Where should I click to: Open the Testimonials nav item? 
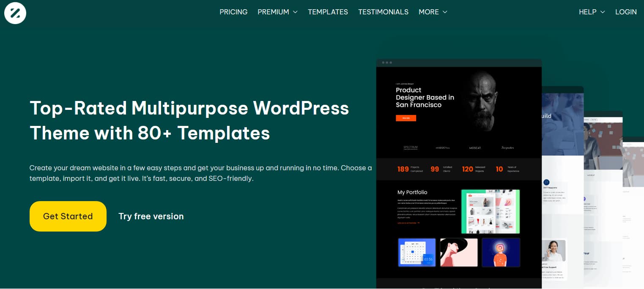[383, 12]
